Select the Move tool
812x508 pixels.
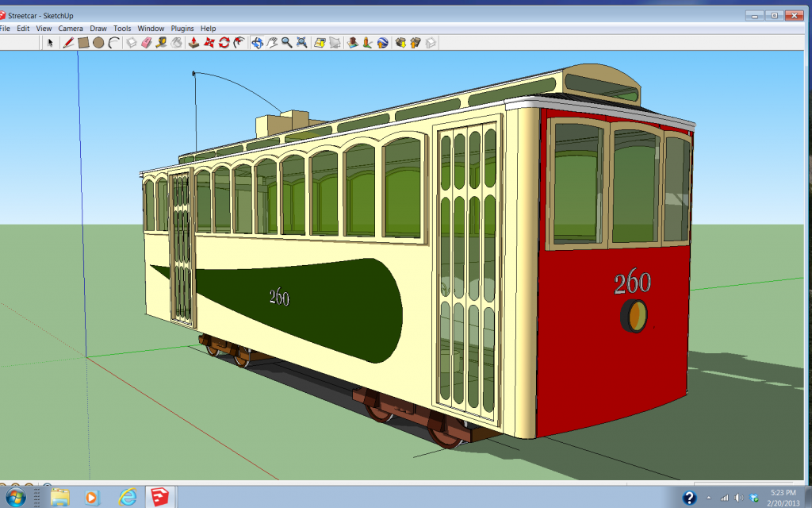209,43
